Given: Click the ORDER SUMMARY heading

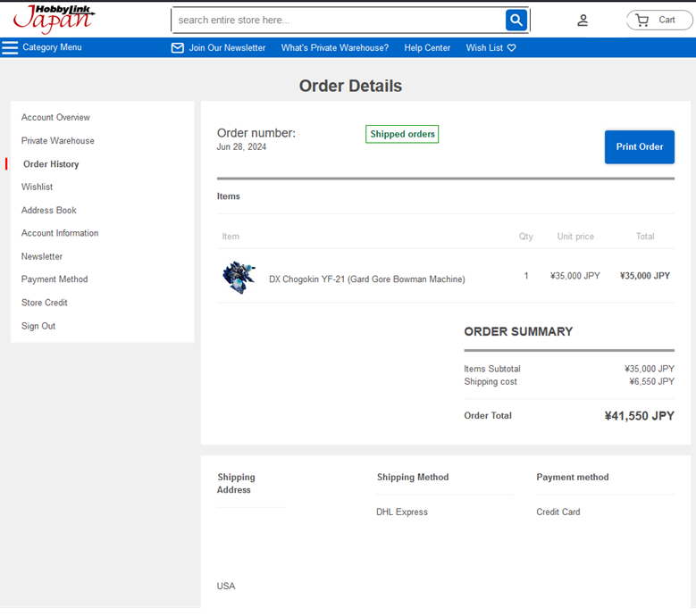Looking at the screenshot, I should (x=518, y=332).
